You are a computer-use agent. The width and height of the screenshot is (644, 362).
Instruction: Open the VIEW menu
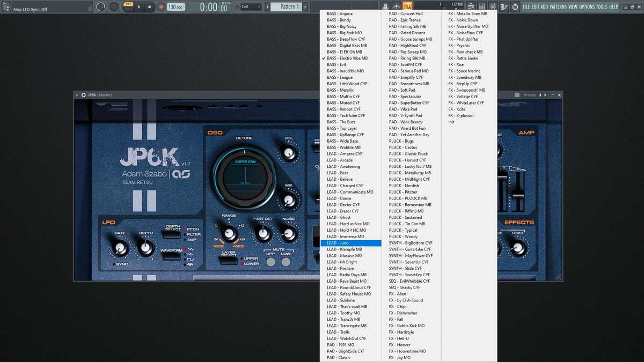573,7
